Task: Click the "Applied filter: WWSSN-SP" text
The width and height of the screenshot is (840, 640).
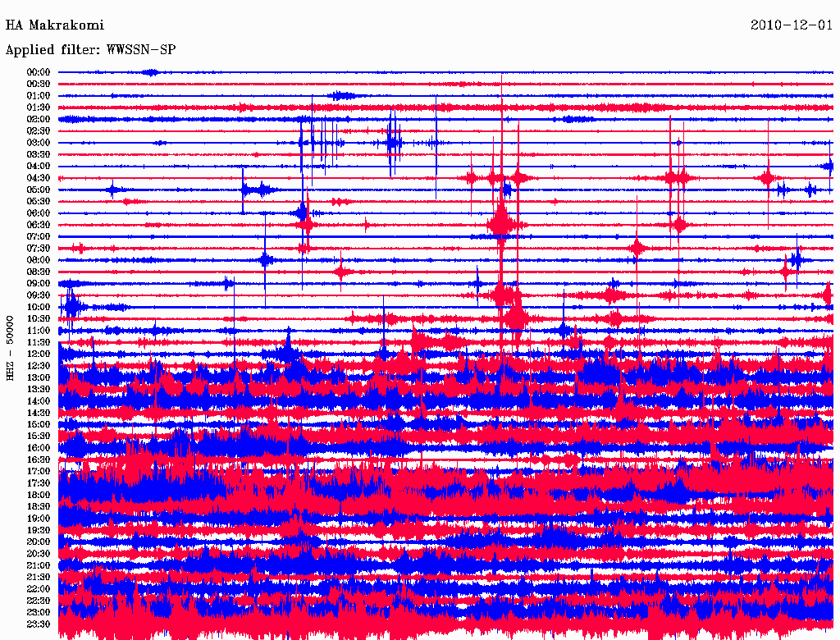Action: (90, 50)
